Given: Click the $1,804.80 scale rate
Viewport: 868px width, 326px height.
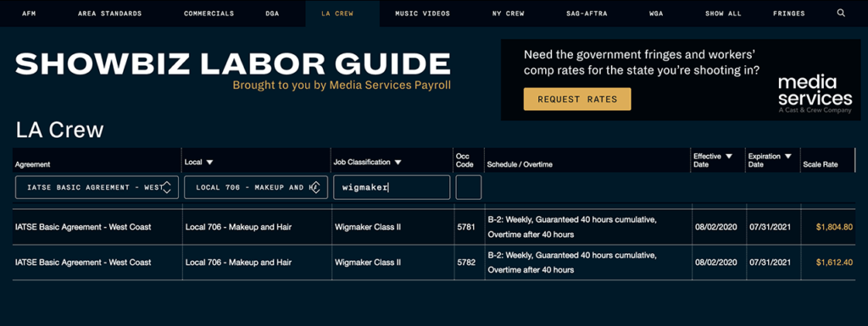Looking at the screenshot, I should [834, 227].
